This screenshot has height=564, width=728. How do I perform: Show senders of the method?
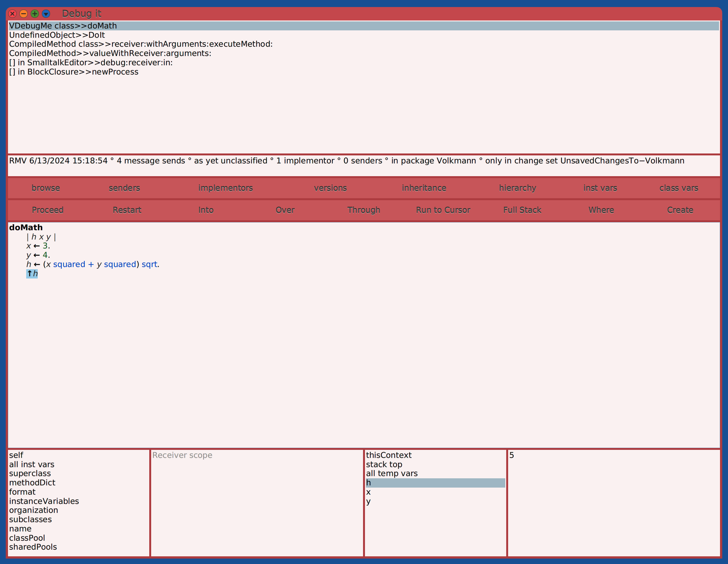pos(124,188)
